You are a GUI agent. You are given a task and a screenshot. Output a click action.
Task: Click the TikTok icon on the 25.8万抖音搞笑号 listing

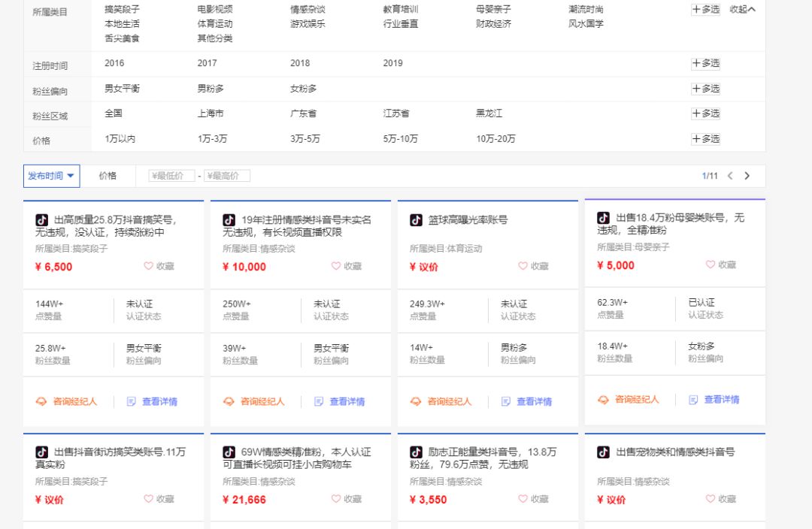click(41, 220)
